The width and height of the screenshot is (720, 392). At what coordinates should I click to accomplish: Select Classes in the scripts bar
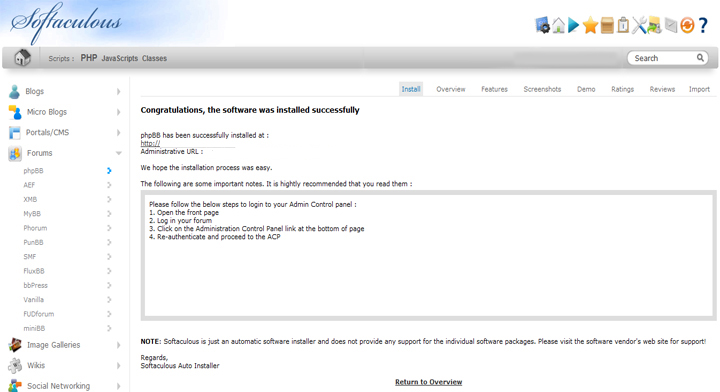click(154, 58)
